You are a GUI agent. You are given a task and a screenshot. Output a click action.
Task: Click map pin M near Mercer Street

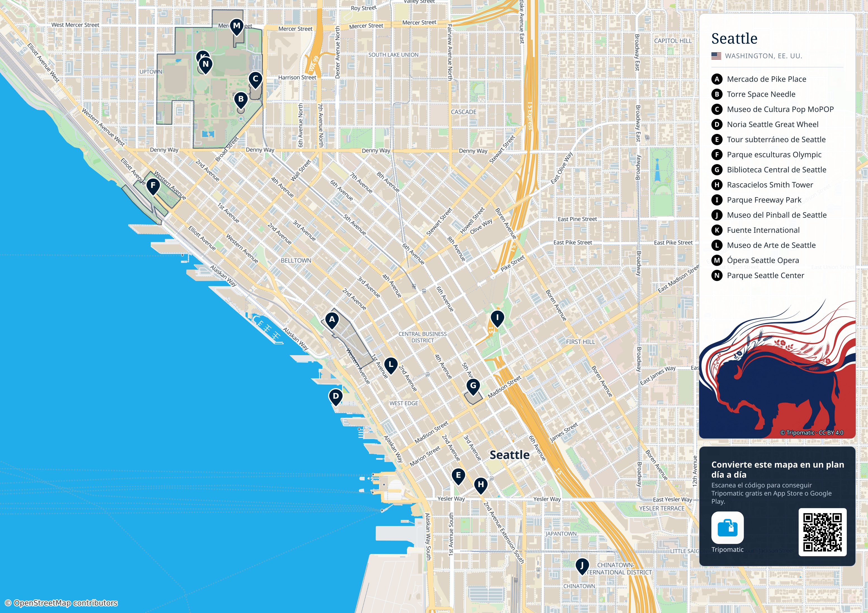point(237,27)
